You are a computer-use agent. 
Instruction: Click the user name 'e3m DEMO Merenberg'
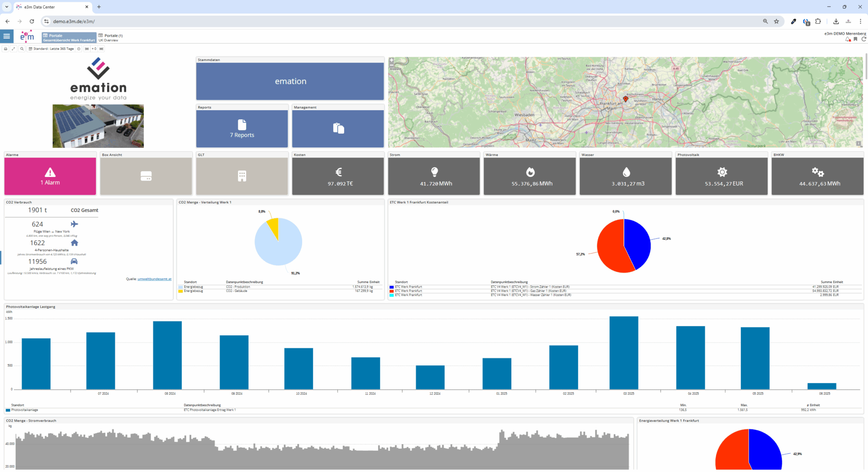pos(845,33)
